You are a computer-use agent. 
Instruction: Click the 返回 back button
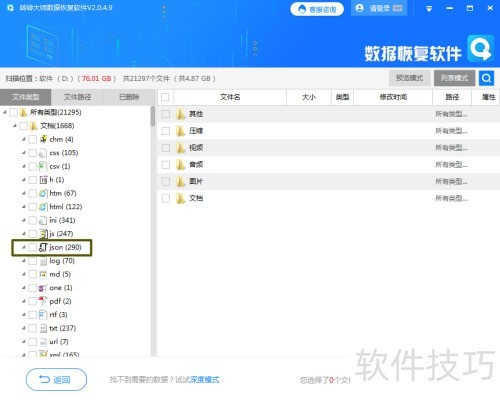click(x=56, y=379)
